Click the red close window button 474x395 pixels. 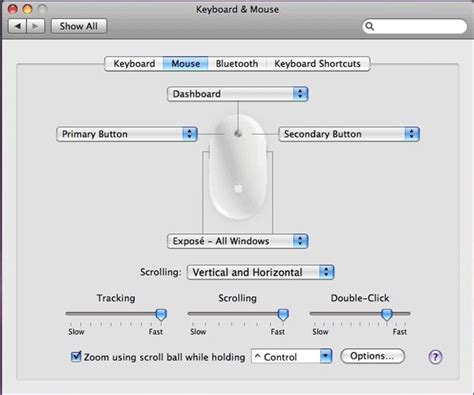pos(13,9)
